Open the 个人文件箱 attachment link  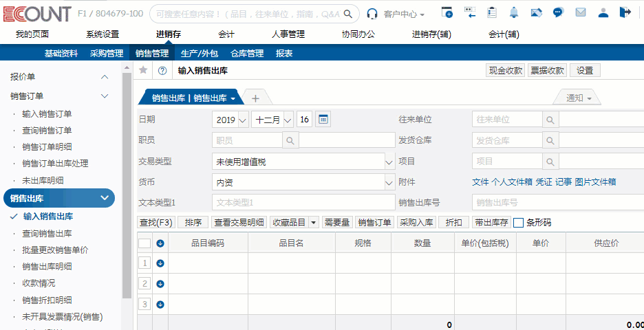tap(512, 182)
